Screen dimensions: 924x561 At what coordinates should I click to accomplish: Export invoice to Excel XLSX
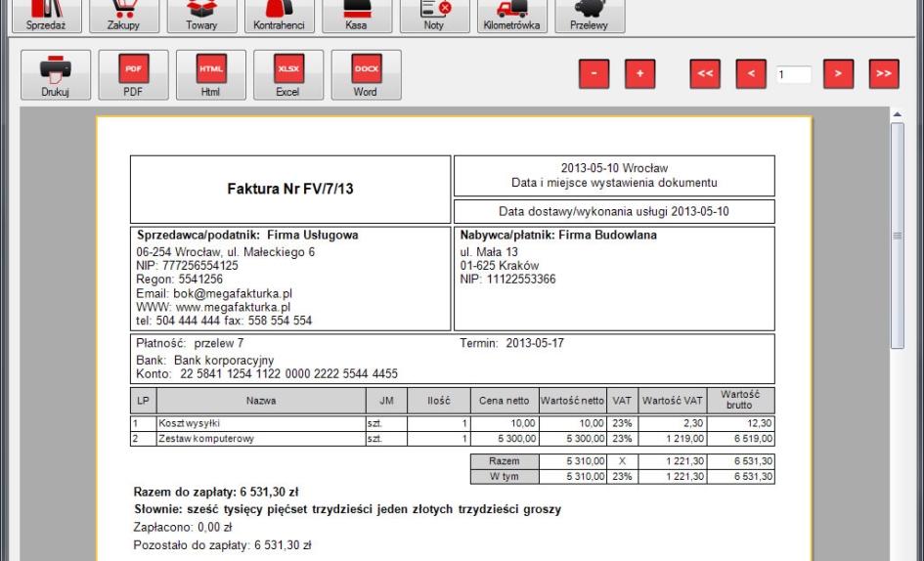click(x=288, y=75)
